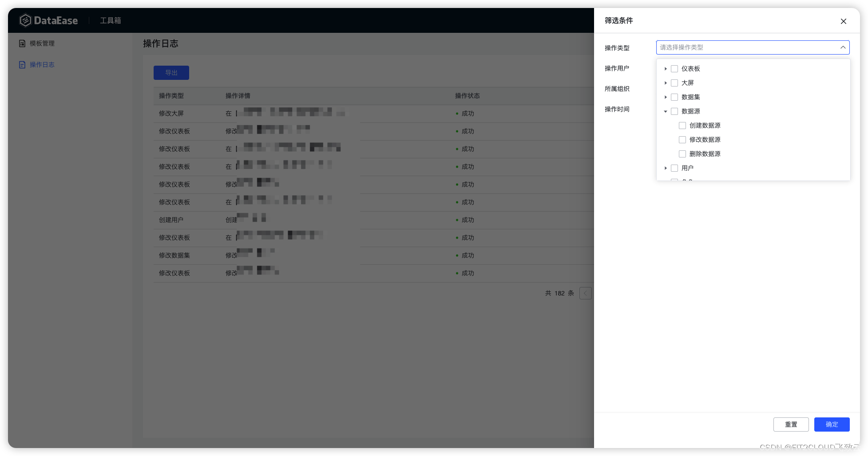Expand the 仪表板 tree node

666,69
